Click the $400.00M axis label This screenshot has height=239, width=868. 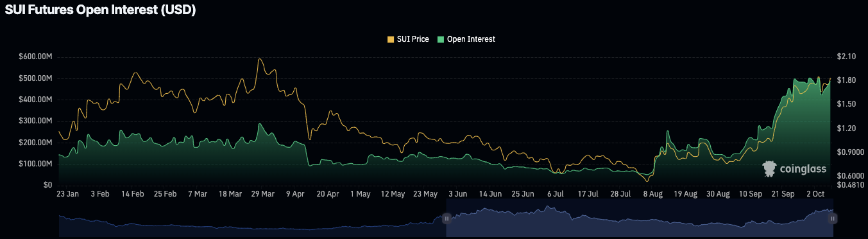coord(35,100)
